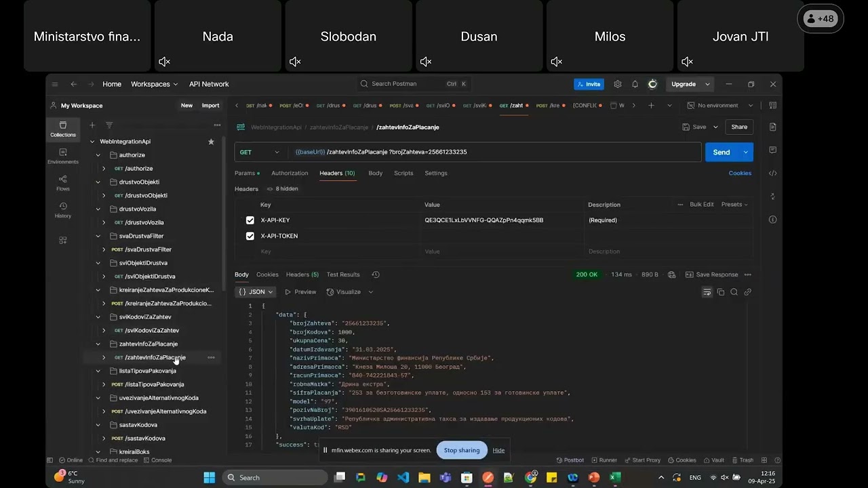Image resolution: width=868 pixels, height=488 pixels.
Task: Click the response link icon
Action: click(748, 292)
